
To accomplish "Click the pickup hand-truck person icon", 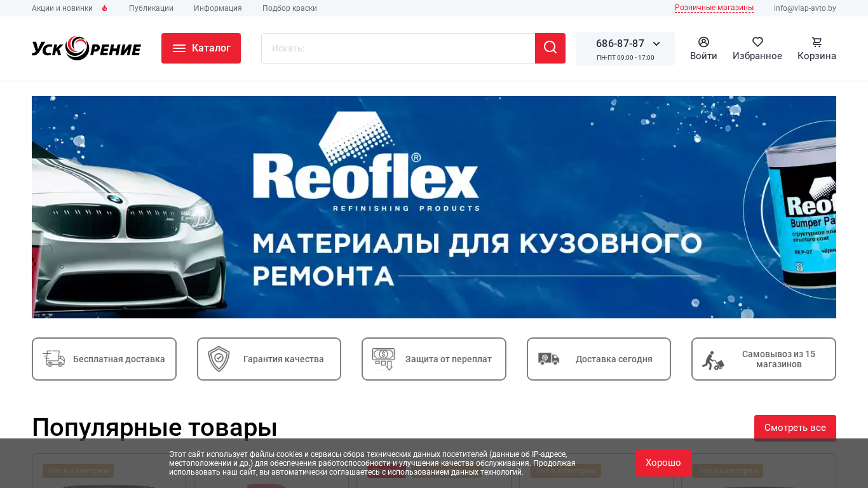I will pyautogui.click(x=713, y=360).
